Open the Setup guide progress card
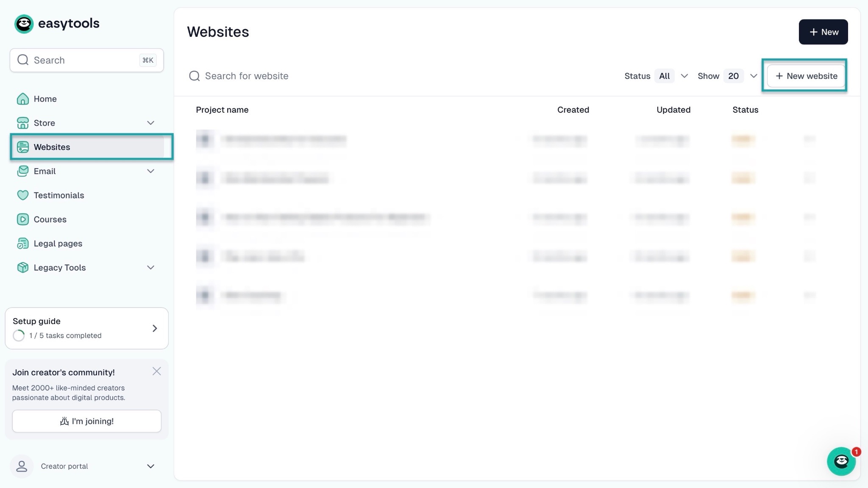The height and width of the screenshot is (488, 868). (x=86, y=328)
